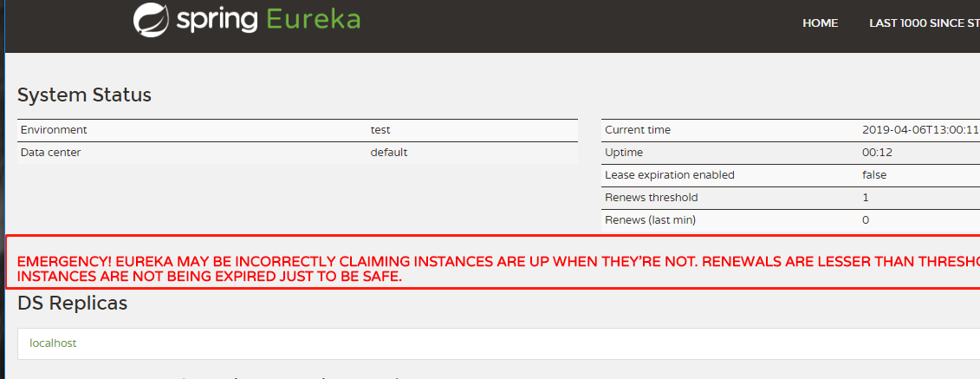
Task: Click the green Eureka brand text
Action: (x=313, y=19)
